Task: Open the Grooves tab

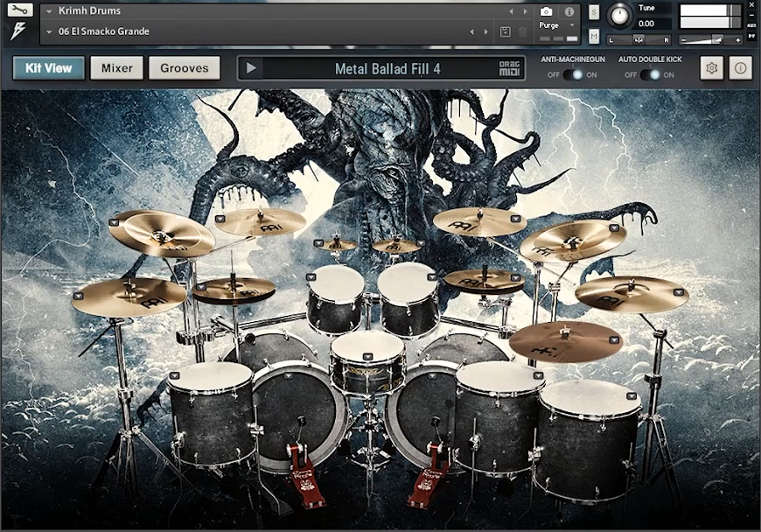Action: (185, 67)
